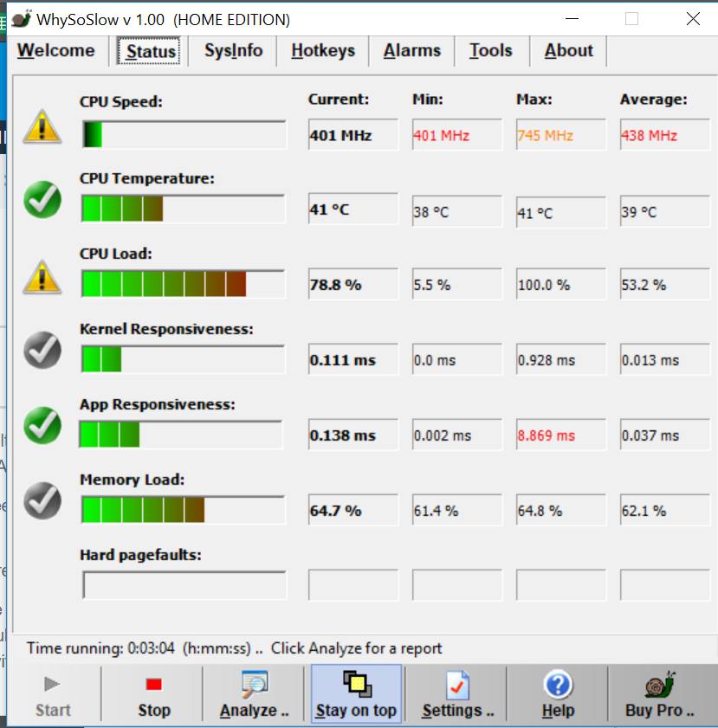Click the Kernel Responsiveness gray checkmark icon
718x728 pixels.
pos(42,351)
